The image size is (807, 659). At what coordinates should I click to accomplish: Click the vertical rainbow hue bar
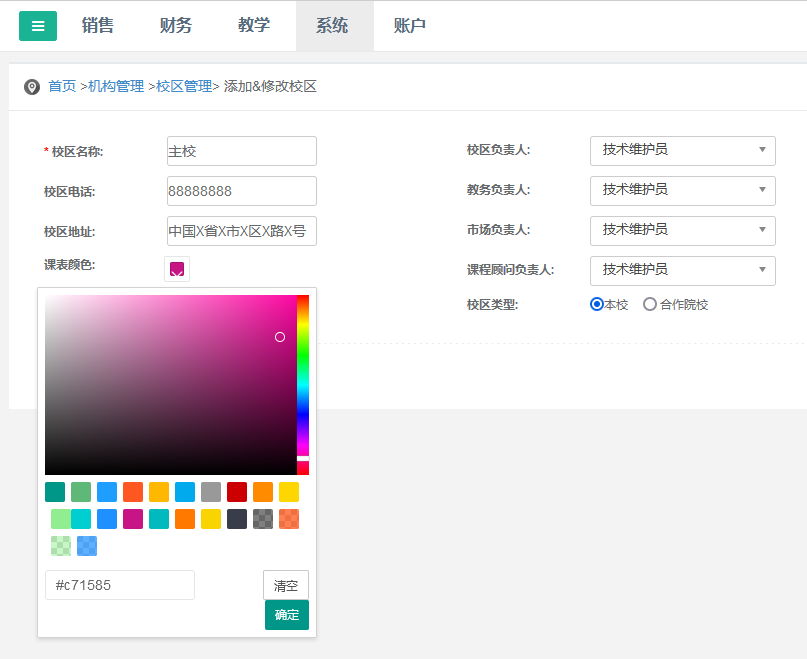pos(303,385)
